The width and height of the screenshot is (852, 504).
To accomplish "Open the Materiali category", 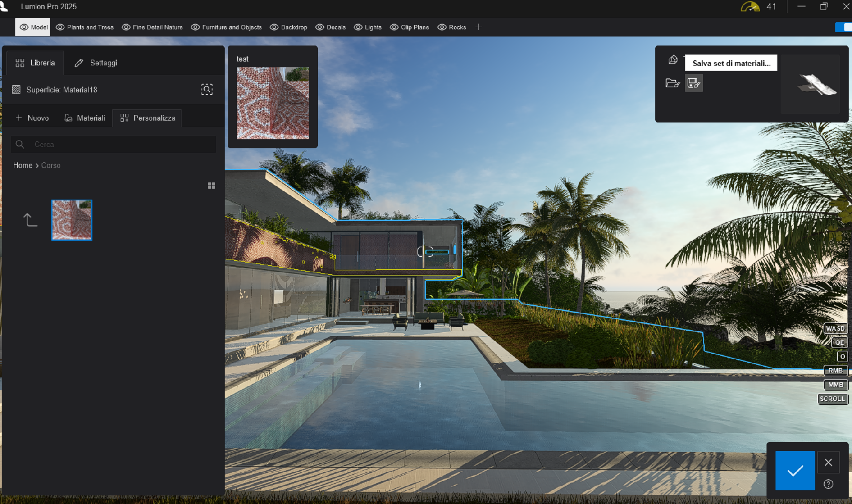I will pyautogui.click(x=85, y=118).
